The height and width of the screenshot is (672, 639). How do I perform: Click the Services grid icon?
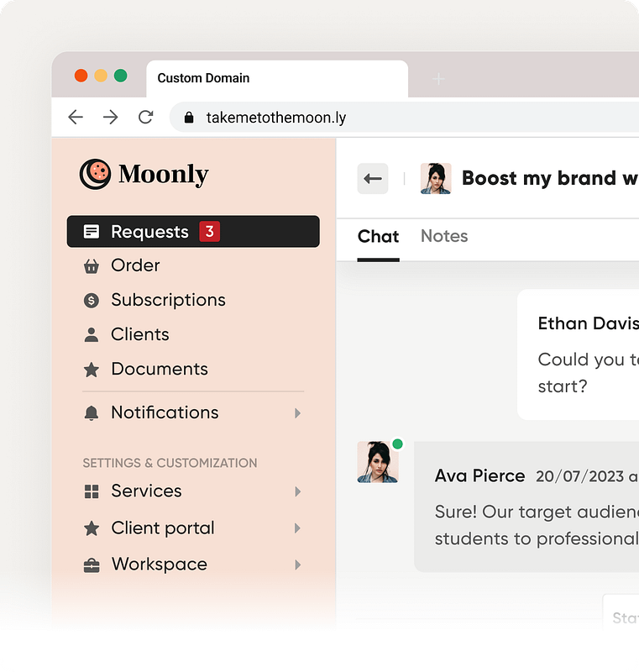tap(92, 491)
